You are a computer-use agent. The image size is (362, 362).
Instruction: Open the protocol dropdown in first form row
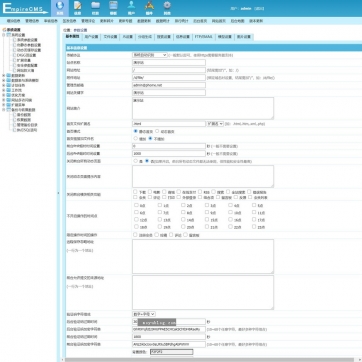150,55
